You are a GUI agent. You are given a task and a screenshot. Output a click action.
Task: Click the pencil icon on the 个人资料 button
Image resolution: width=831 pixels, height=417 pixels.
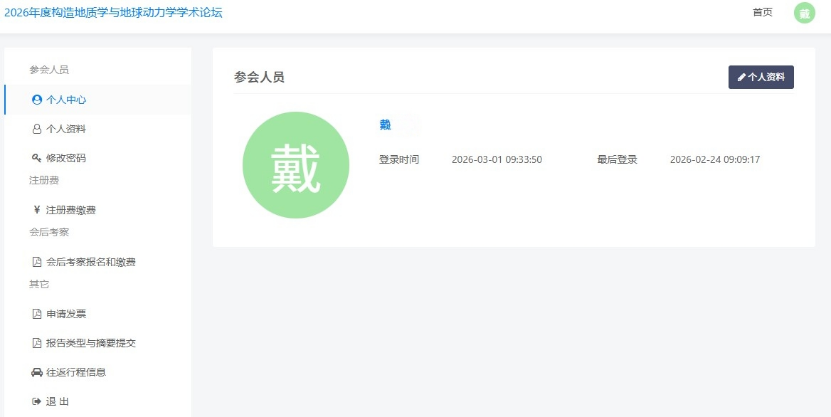coord(742,77)
